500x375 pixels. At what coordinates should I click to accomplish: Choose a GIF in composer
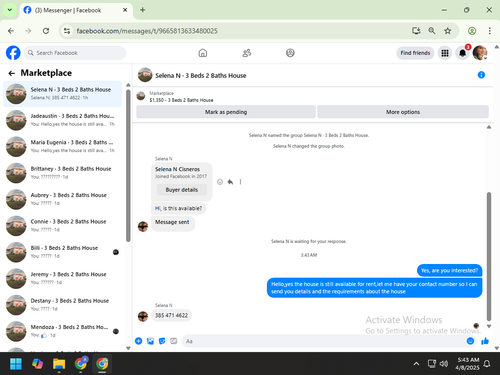click(x=174, y=341)
